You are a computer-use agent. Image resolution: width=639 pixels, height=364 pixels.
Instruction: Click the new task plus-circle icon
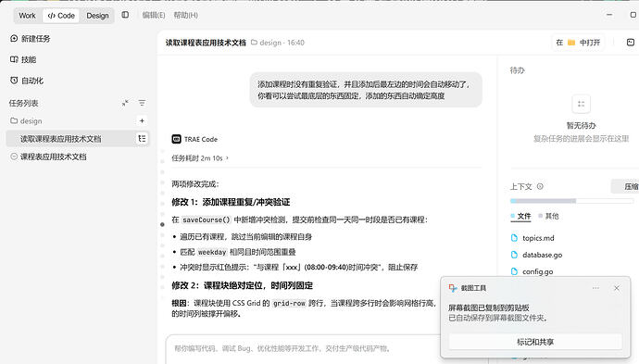(x=14, y=38)
